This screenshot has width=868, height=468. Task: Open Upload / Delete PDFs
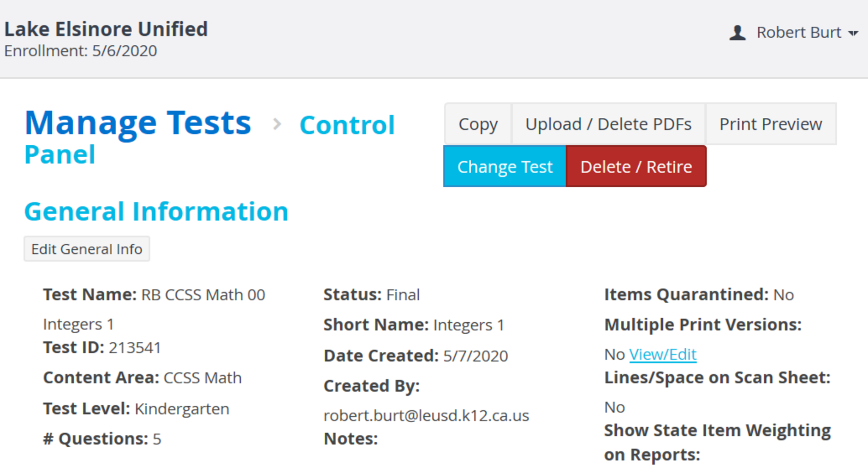pyautogui.click(x=608, y=124)
